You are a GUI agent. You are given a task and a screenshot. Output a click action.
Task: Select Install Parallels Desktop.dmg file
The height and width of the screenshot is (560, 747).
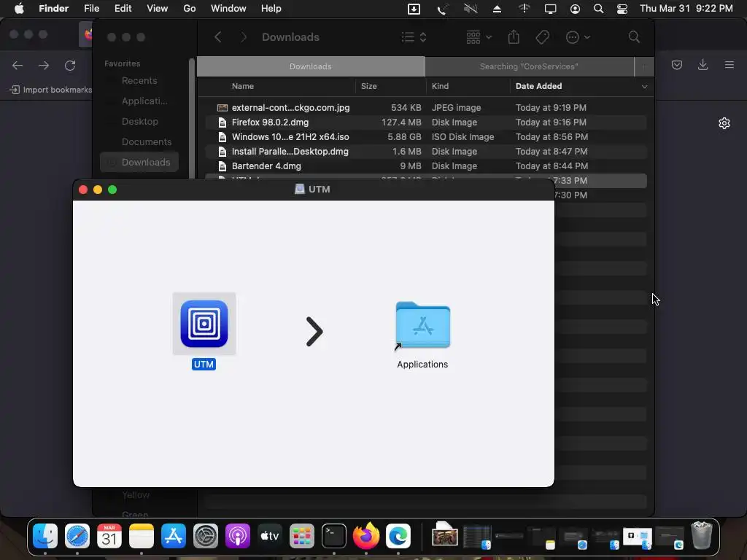425,152
